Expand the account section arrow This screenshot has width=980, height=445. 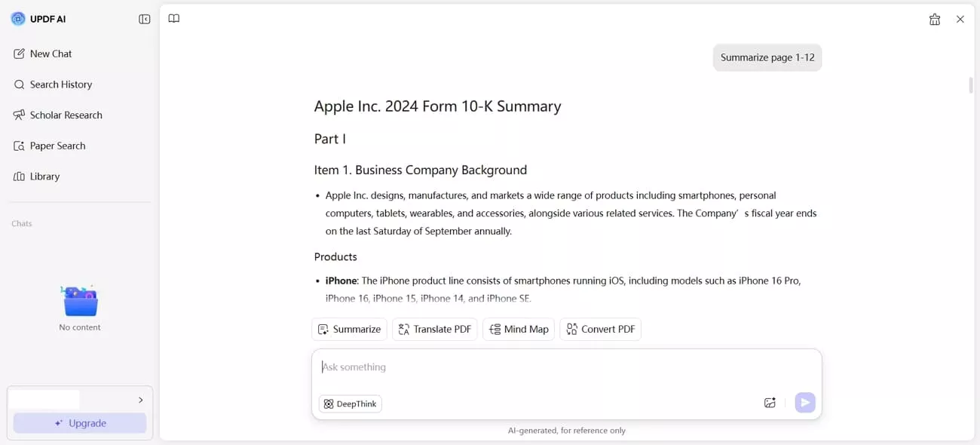tap(139, 399)
